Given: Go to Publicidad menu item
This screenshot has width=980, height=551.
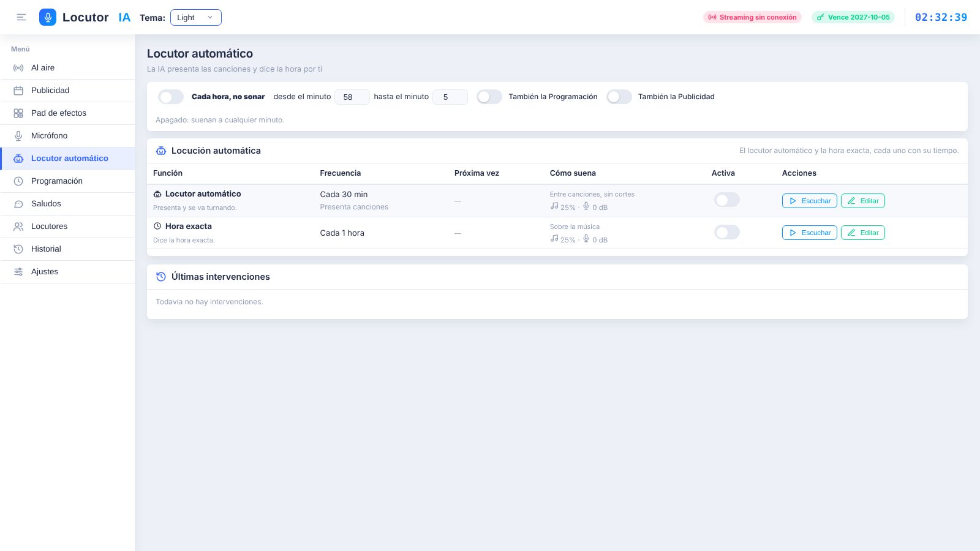Looking at the screenshot, I should (67, 91).
